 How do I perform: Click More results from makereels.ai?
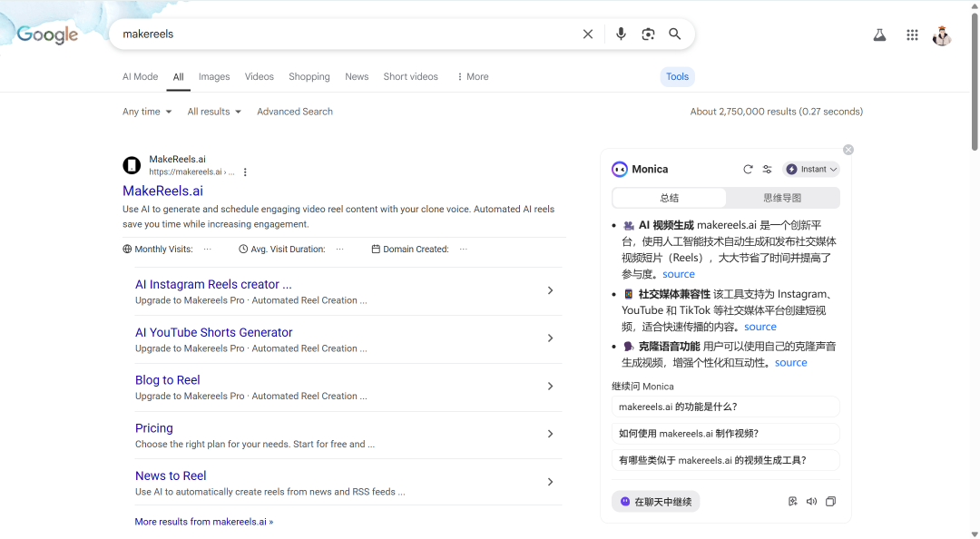coord(204,522)
